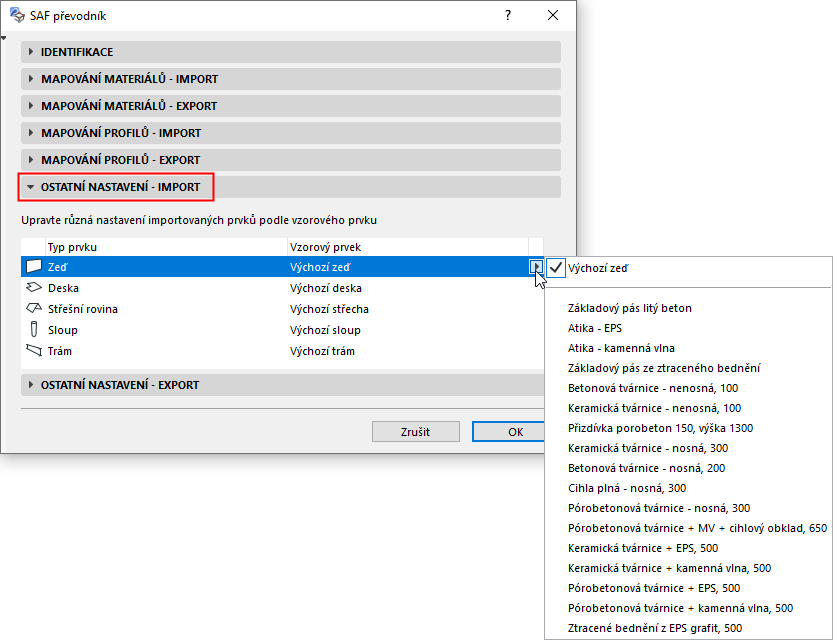The width and height of the screenshot is (833, 640).
Task: Choose Pórobetonová tvárnice - nosná, 300
Action: [659, 508]
